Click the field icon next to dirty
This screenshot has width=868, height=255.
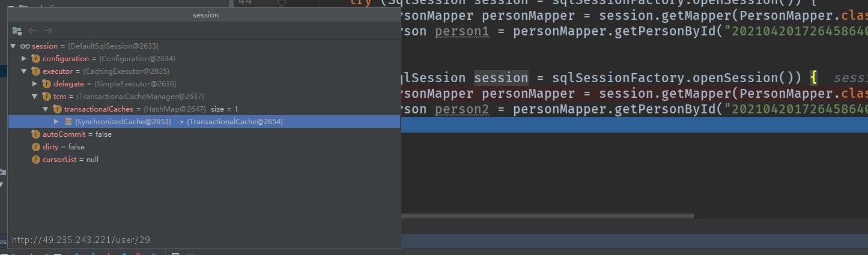click(x=35, y=147)
